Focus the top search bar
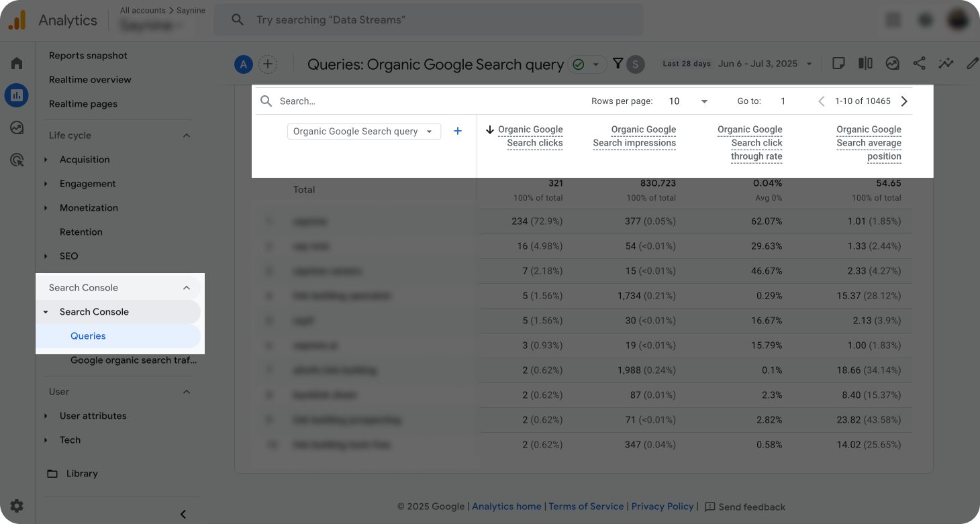 point(428,20)
